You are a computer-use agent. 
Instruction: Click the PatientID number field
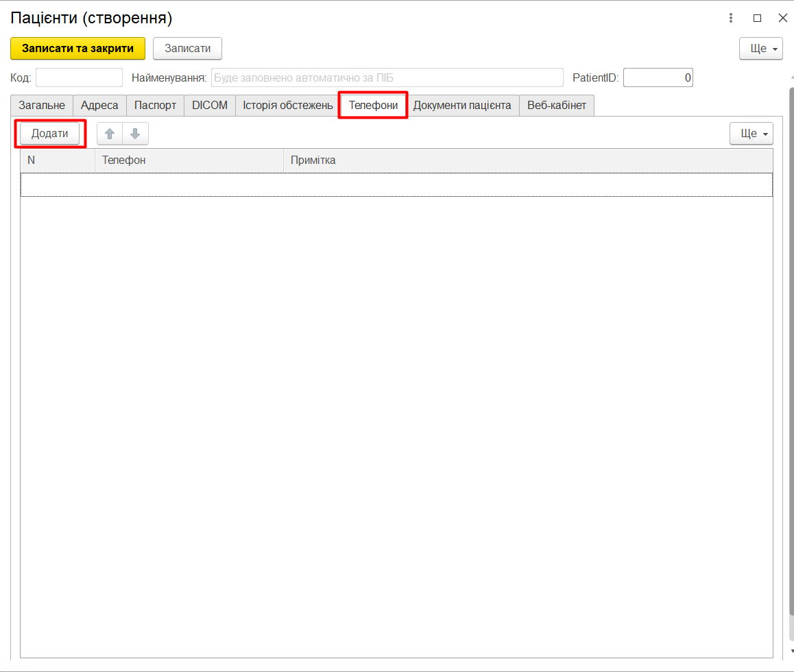click(658, 78)
